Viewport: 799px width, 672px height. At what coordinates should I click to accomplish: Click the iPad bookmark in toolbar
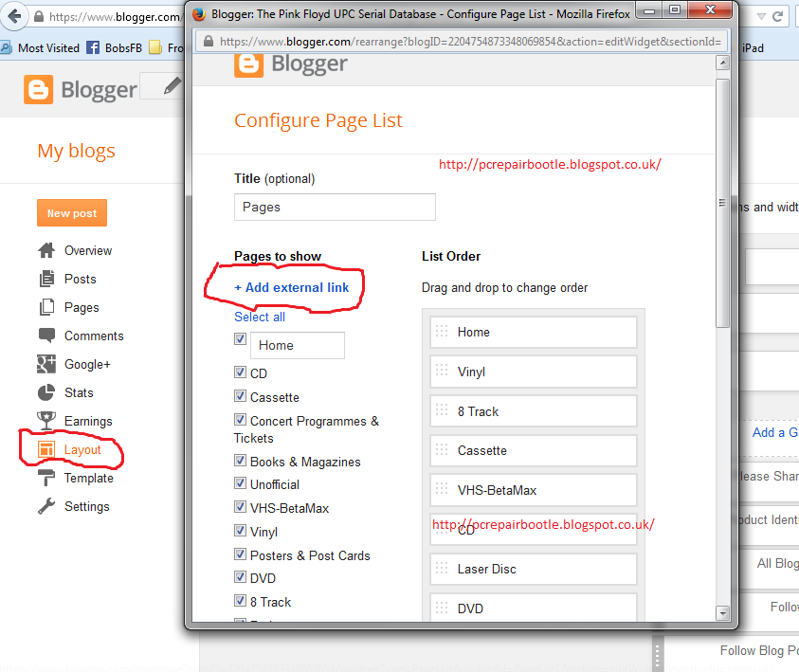coord(753,48)
